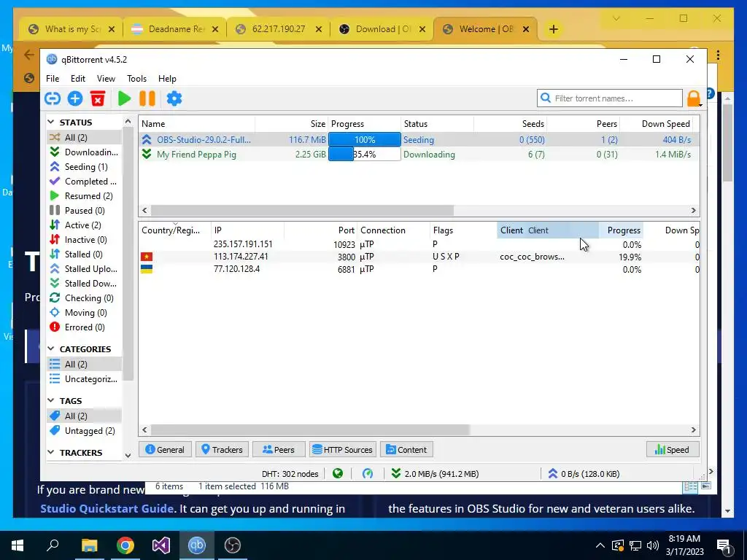Collapse the CATEGORIES section

tap(51, 349)
